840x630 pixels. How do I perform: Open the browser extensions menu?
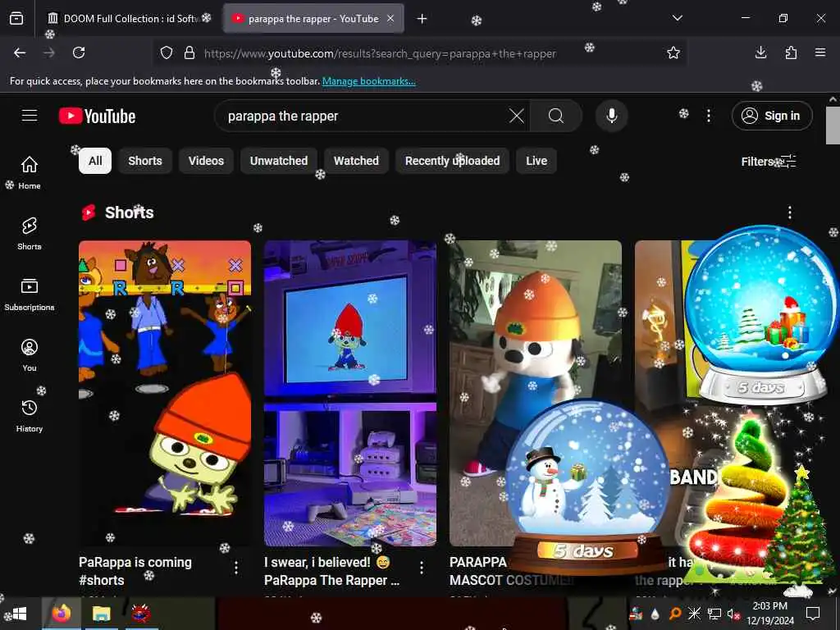pos(791,52)
